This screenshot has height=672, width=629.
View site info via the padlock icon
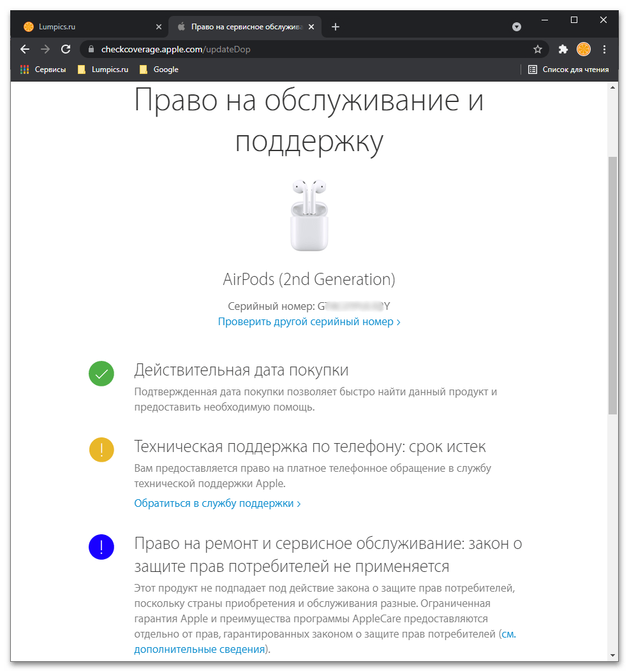click(91, 49)
